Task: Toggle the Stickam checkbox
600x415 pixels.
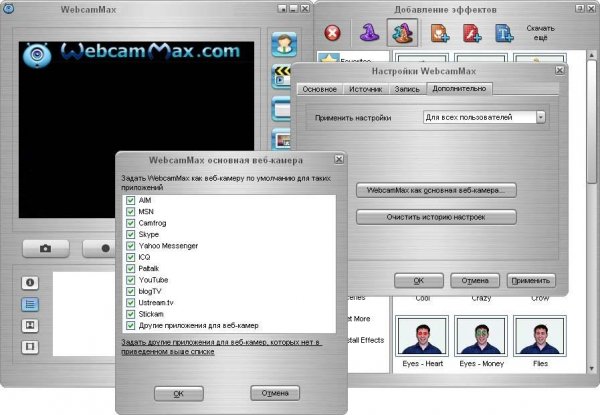Action: point(130,314)
